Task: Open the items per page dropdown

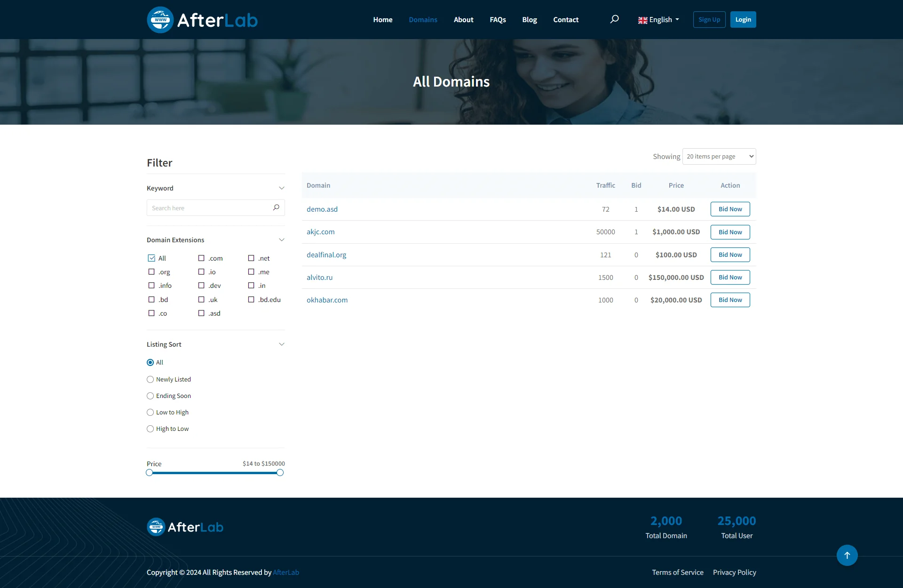Action: tap(719, 157)
